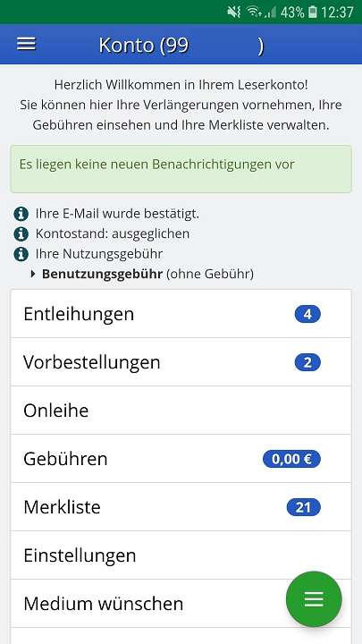This screenshot has width=362, height=644.
Task: Go to Einstellungen
Action: [x=181, y=555]
